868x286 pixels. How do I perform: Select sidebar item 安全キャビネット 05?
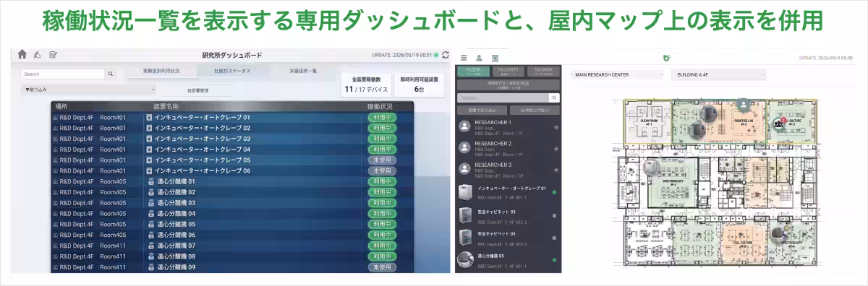(509, 238)
